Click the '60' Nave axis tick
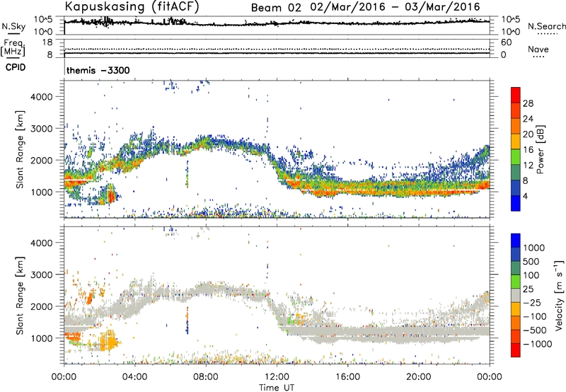The width and height of the screenshot is (566, 392). click(x=506, y=42)
